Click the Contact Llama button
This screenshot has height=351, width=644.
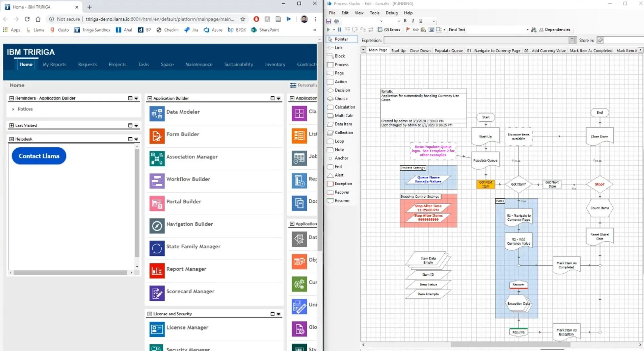39,156
